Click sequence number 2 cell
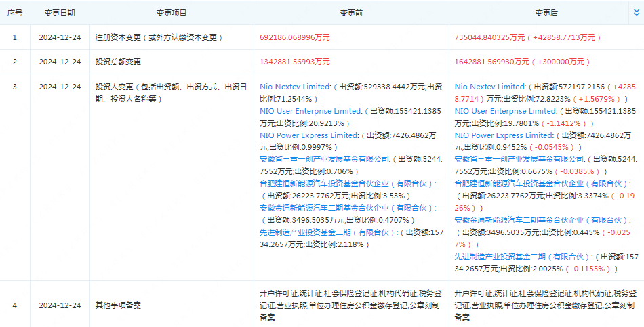 tap(15, 62)
